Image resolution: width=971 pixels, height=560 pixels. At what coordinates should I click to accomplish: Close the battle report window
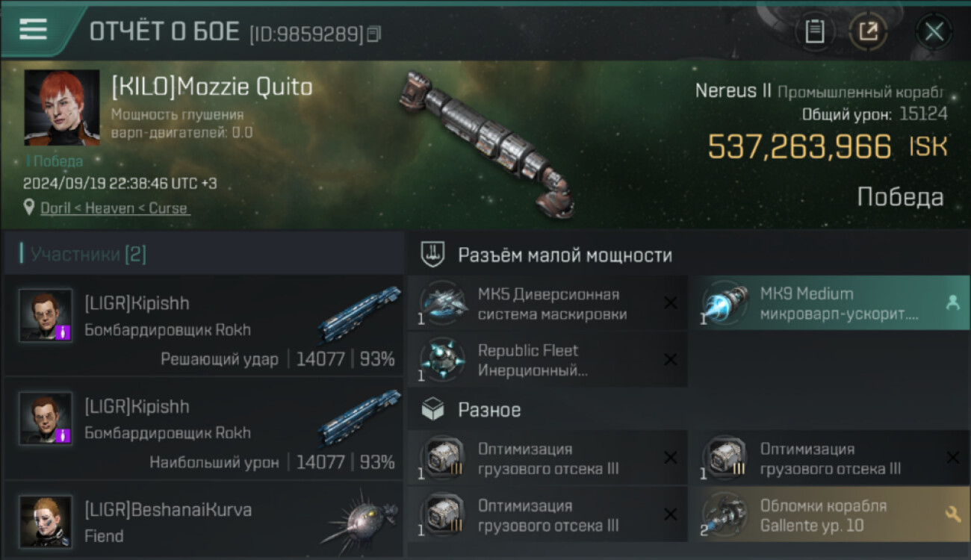click(934, 31)
